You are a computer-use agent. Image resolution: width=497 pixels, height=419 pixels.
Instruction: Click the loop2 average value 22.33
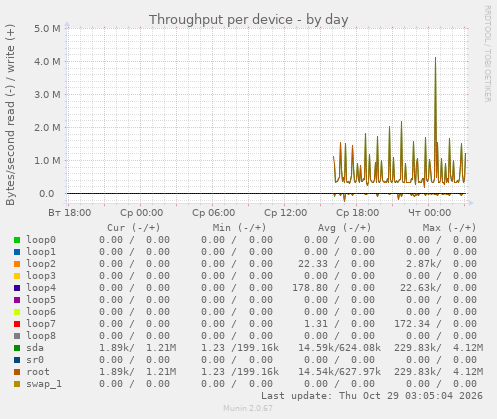[313, 264]
